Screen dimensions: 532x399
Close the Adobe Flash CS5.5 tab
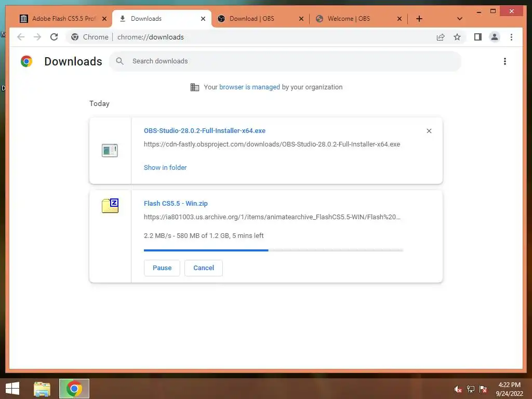[x=104, y=19]
